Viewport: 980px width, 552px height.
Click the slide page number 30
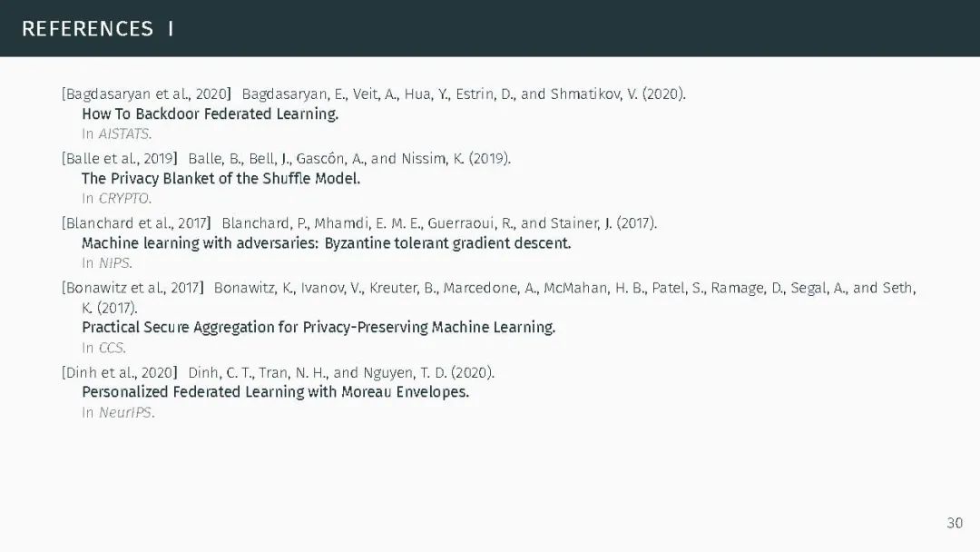(954, 523)
